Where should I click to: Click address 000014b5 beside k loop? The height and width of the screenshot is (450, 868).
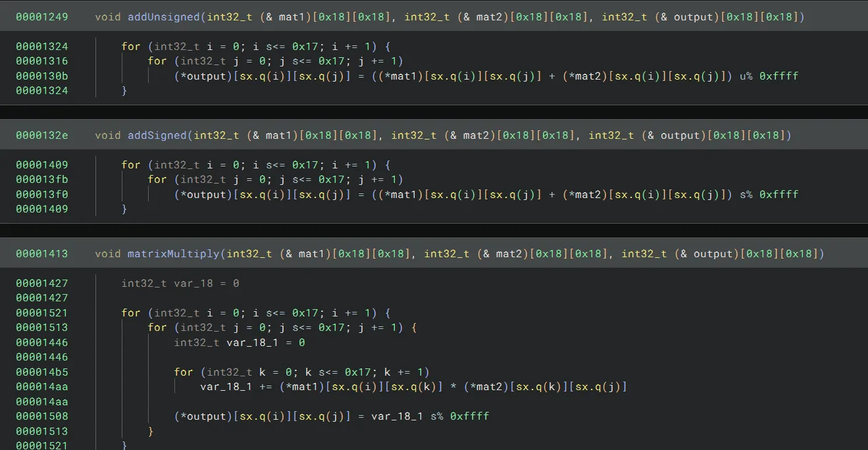coord(42,372)
